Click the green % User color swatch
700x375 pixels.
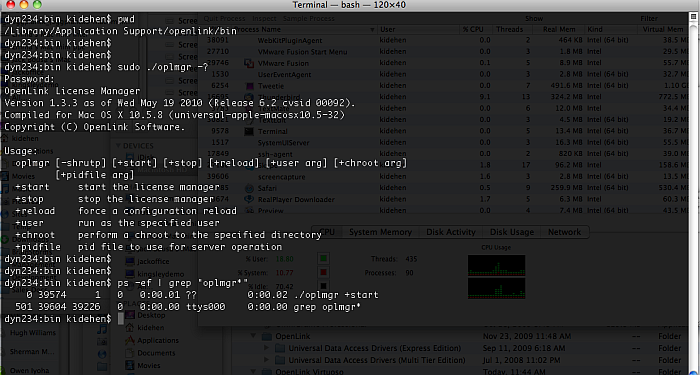323,259
